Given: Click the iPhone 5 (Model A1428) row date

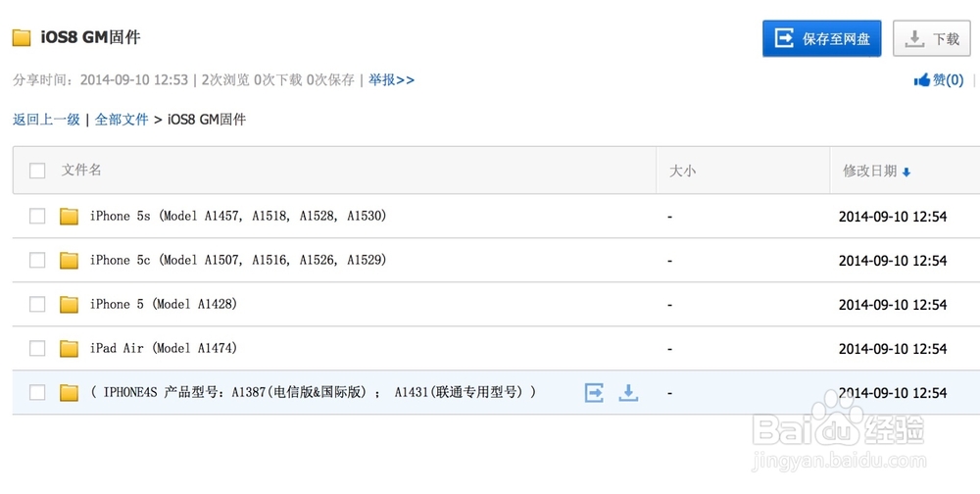Looking at the screenshot, I should (893, 305).
